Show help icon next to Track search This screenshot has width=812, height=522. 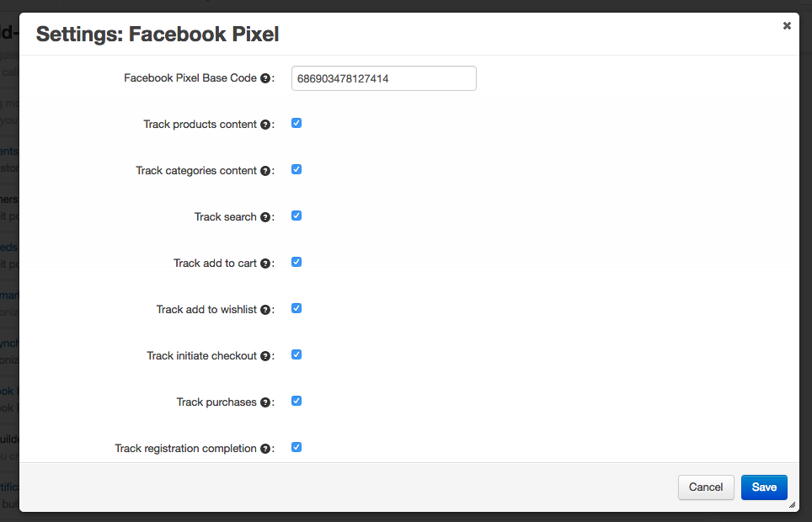265,217
